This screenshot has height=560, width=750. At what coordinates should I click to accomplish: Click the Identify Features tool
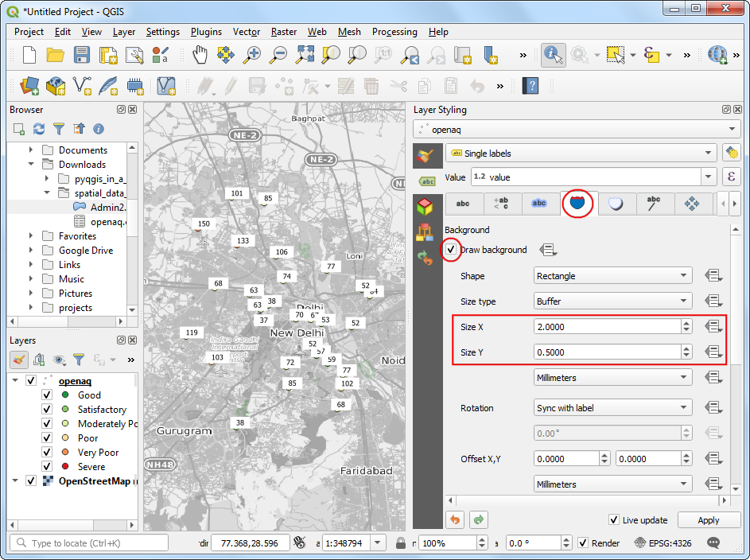tap(553, 55)
